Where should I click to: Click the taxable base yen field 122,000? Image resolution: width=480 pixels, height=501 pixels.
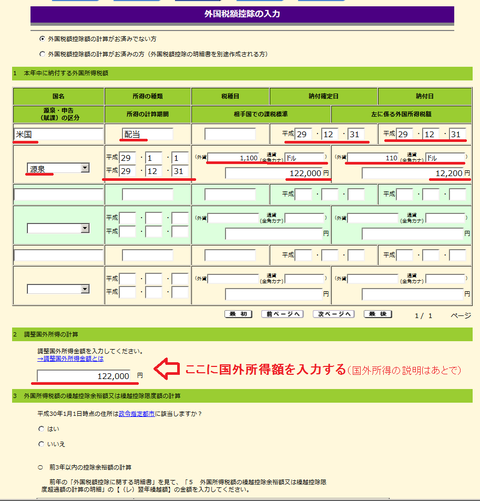(x=274, y=173)
